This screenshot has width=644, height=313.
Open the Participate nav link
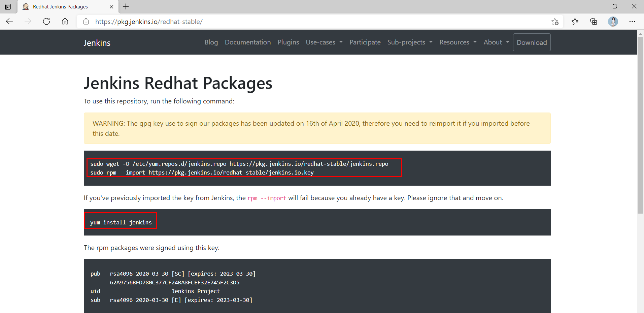(365, 42)
